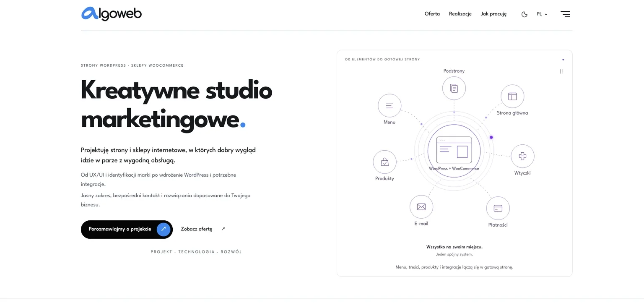This screenshot has width=644, height=303.
Task: Select the Wtyczki plus icon
Action: (522, 156)
